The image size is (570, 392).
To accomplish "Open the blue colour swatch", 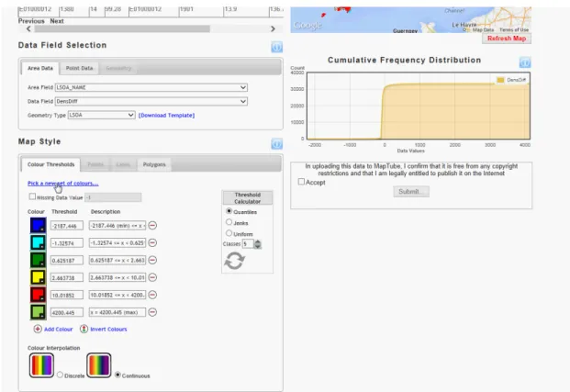I will (x=38, y=225).
